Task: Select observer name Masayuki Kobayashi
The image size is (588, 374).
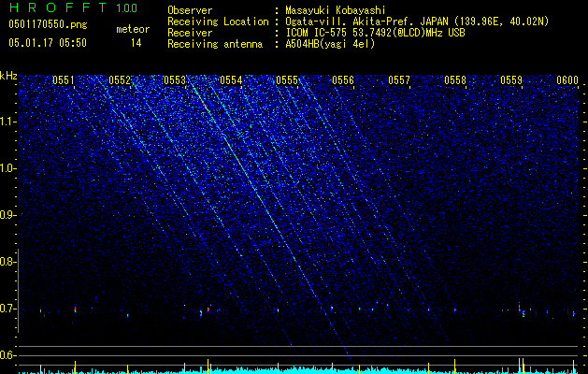Action: 336,10
